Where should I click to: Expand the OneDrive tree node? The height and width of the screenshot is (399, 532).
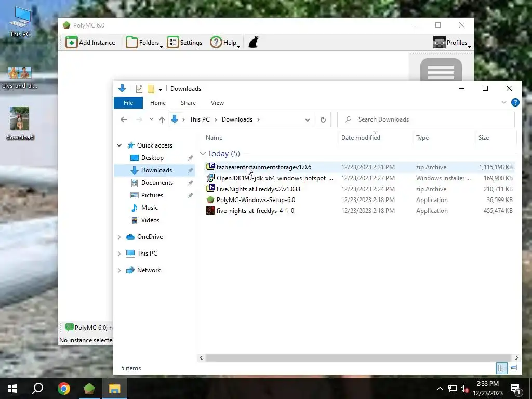click(119, 237)
